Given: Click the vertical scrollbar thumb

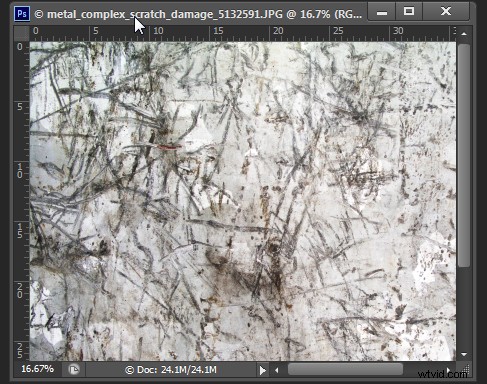Looking at the screenshot, I should tap(464, 155).
